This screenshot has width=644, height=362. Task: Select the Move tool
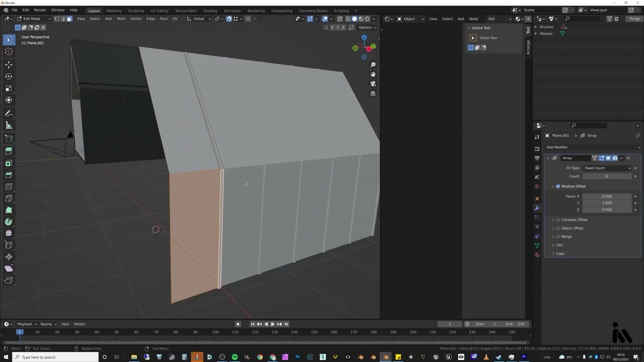point(9,65)
